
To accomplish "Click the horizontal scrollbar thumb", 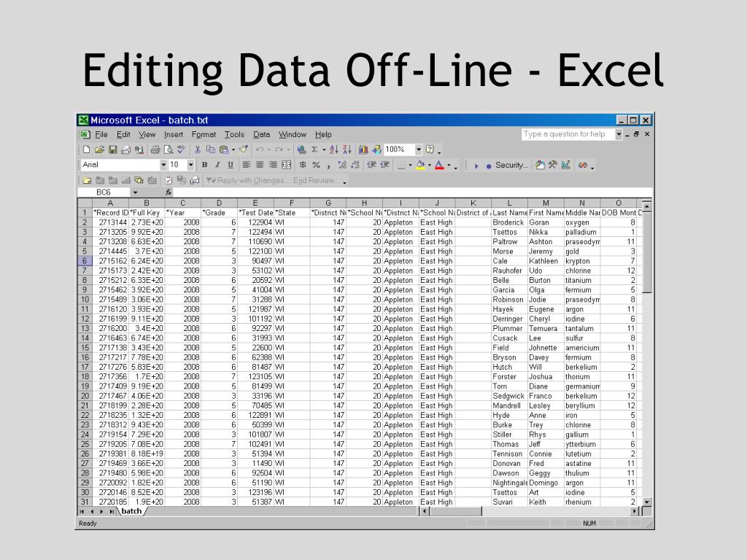I will [456, 511].
